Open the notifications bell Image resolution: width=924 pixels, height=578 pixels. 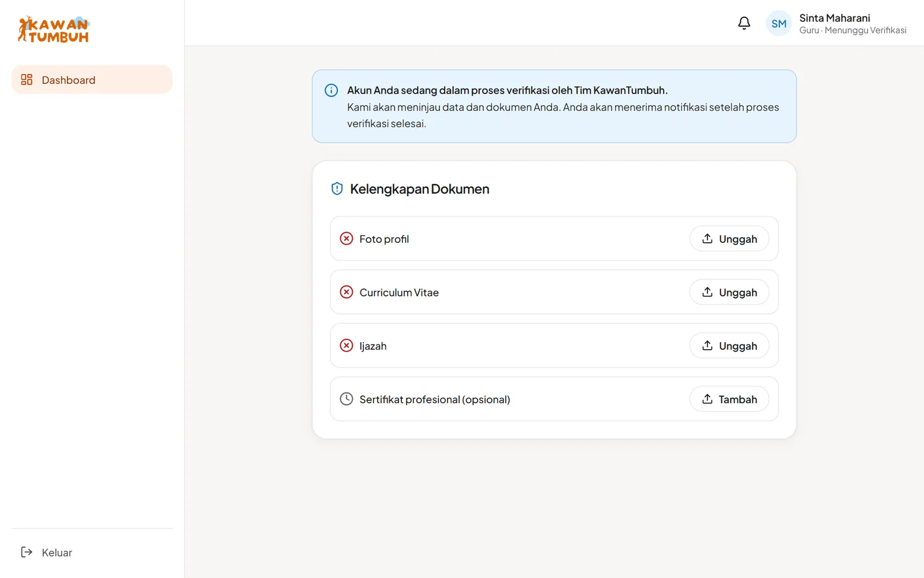click(x=744, y=23)
